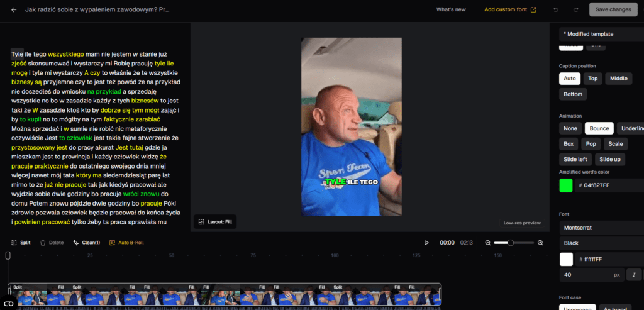Viewport: 644px width, 310px height.
Task: Click the zoom out magnifier icon
Action: point(487,243)
